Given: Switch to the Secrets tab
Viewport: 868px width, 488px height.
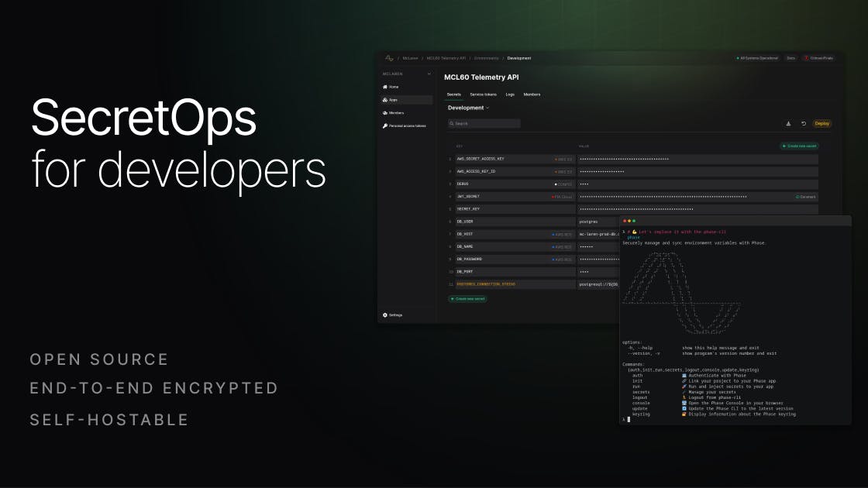Looking at the screenshot, I should [454, 95].
